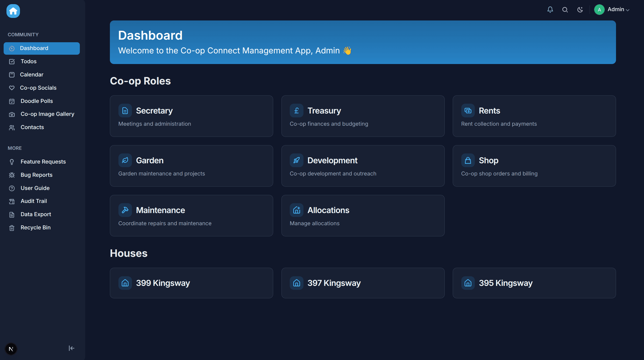Open the Calendar section

(x=32, y=74)
